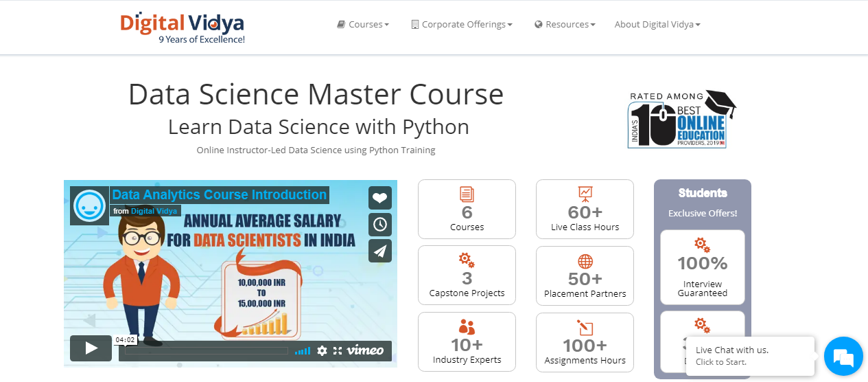Click the '9 Years of Excellence!' tagline
Image resolution: width=868 pixels, height=382 pixels.
(x=202, y=40)
